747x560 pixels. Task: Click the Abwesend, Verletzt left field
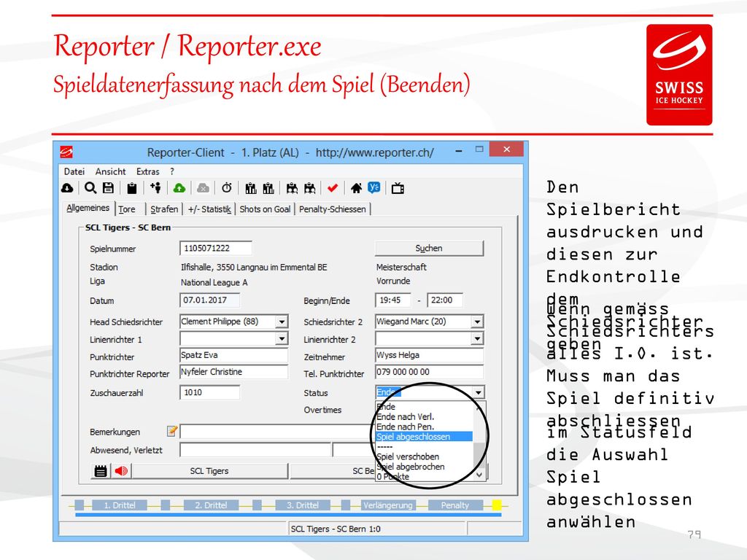[255, 450]
